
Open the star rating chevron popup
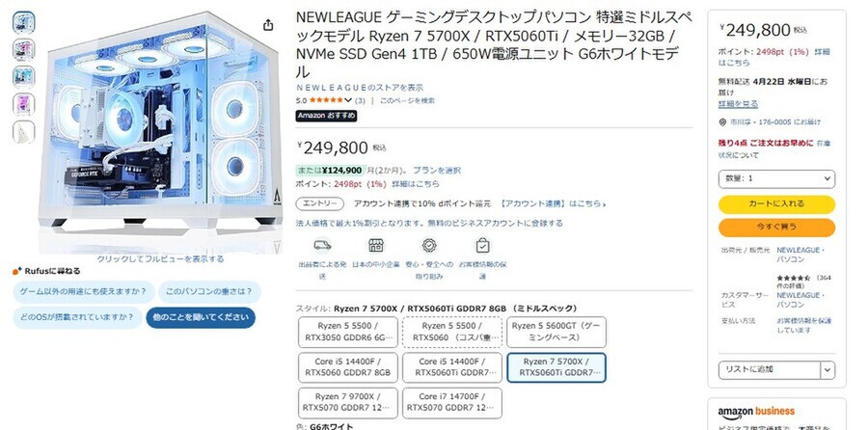pyautogui.click(x=347, y=100)
